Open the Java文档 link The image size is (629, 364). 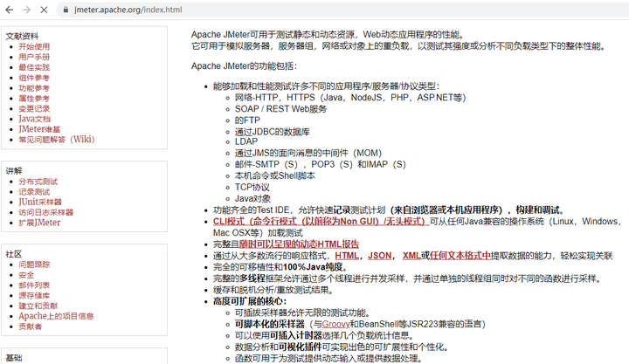[x=34, y=119]
